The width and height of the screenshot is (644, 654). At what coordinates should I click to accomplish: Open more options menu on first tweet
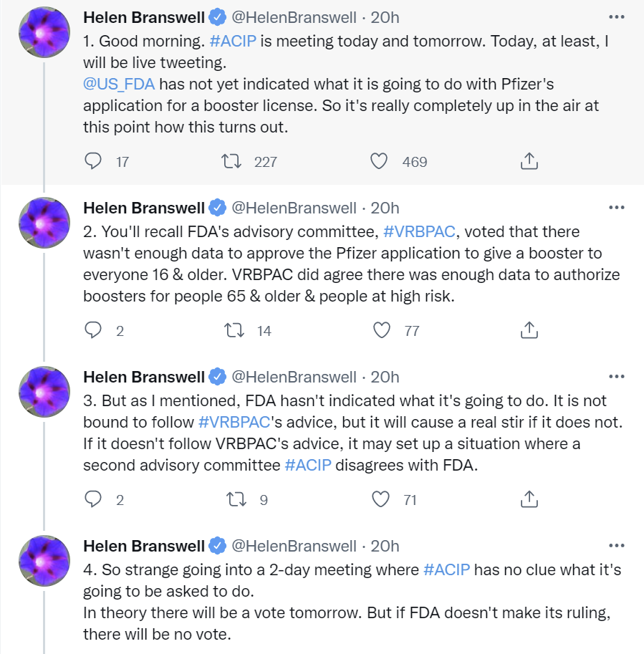[617, 17]
